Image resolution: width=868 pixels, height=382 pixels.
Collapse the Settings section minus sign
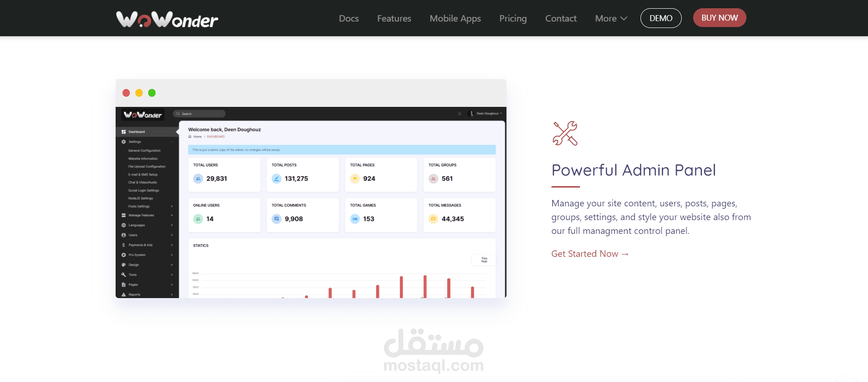(172, 142)
